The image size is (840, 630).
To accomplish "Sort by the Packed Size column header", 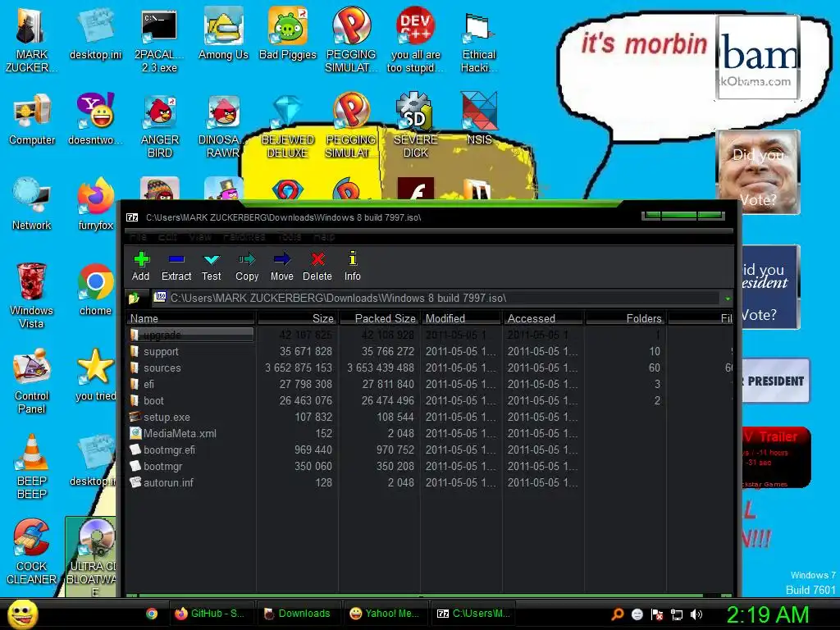I will pos(380,318).
